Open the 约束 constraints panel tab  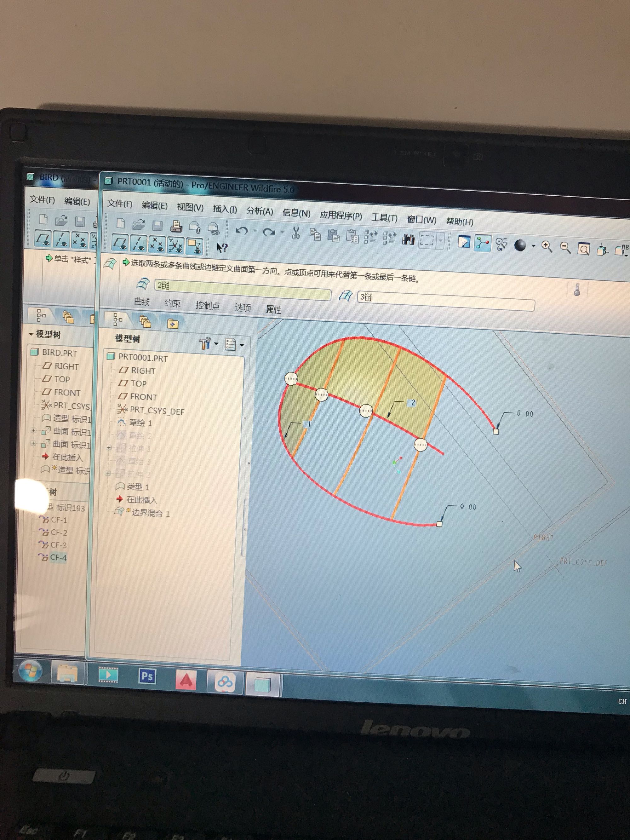[x=173, y=303]
